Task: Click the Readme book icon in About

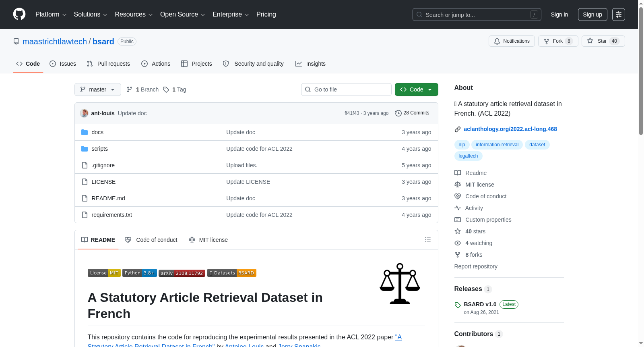Action: click(458, 173)
